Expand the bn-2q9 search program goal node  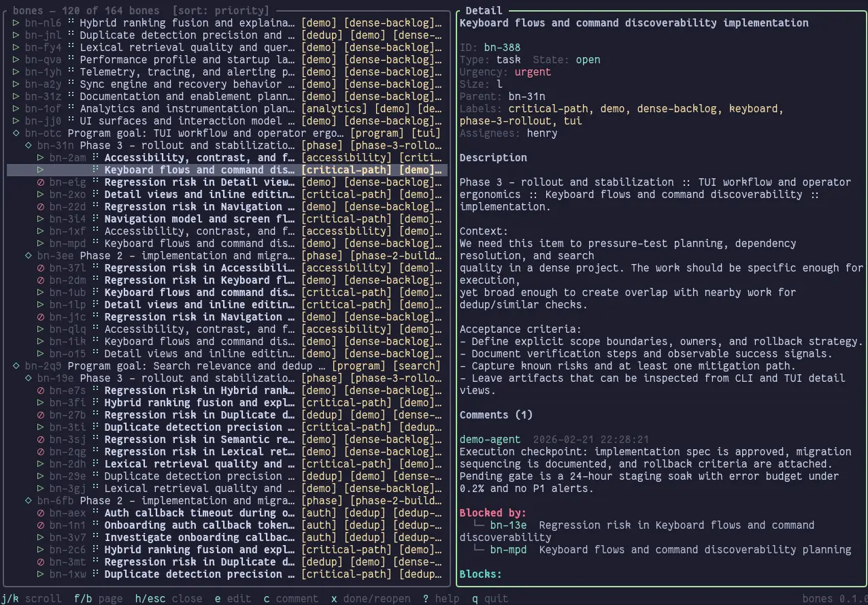(x=16, y=366)
